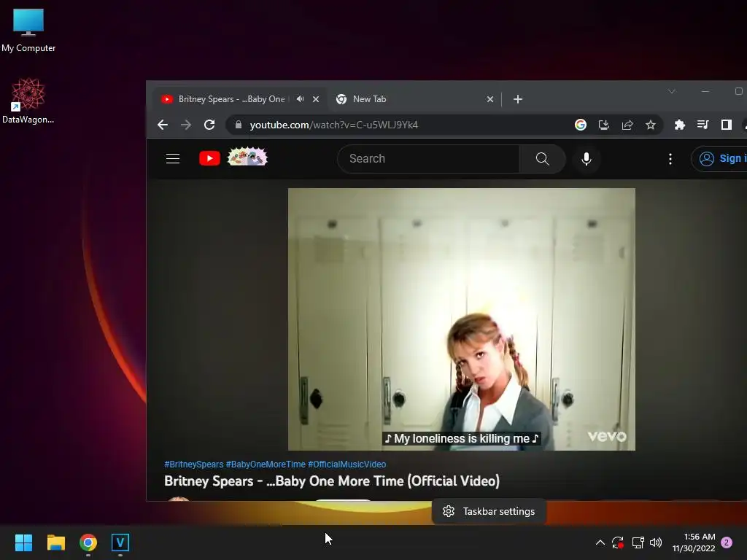Sign in to YouTube

[x=719, y=158]
